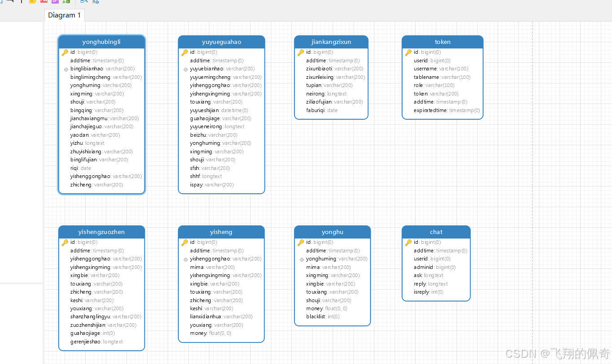Click the neirong longtext field

(x=326, y=94)
